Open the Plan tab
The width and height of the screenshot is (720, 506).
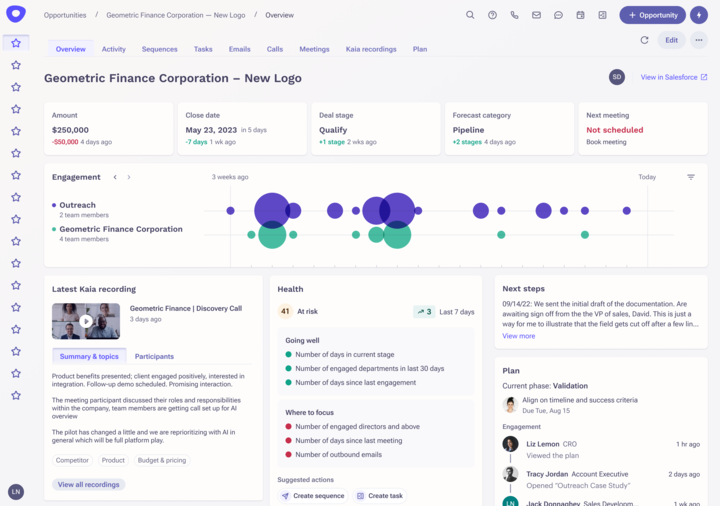[420, 49]
